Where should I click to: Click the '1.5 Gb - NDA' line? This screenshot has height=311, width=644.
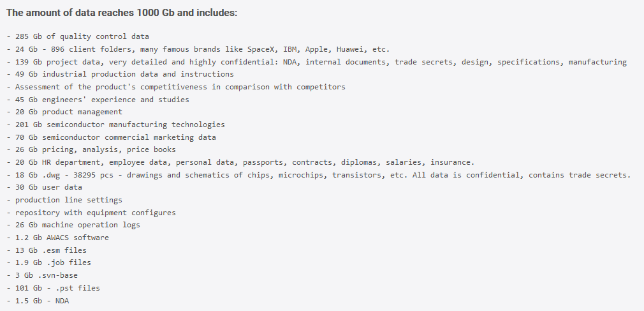38,301
